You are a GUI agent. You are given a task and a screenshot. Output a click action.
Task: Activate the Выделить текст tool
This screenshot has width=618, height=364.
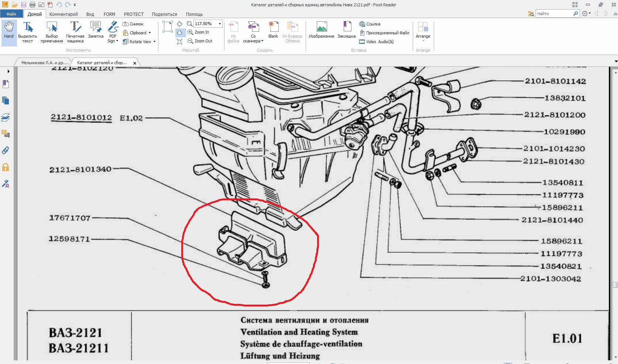click(28, 32)
